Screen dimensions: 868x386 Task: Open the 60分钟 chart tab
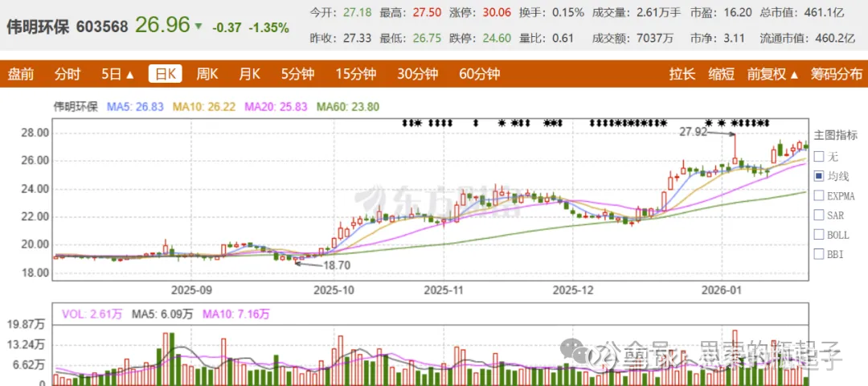click(479, 74)
